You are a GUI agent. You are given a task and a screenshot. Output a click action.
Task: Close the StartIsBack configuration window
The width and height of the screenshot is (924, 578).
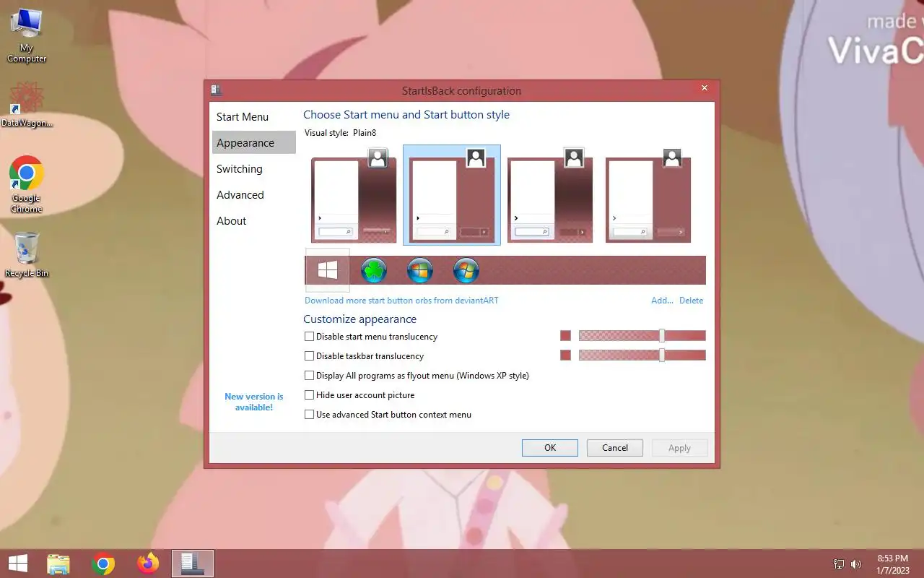pyautogui.click(x=705, y=88)
